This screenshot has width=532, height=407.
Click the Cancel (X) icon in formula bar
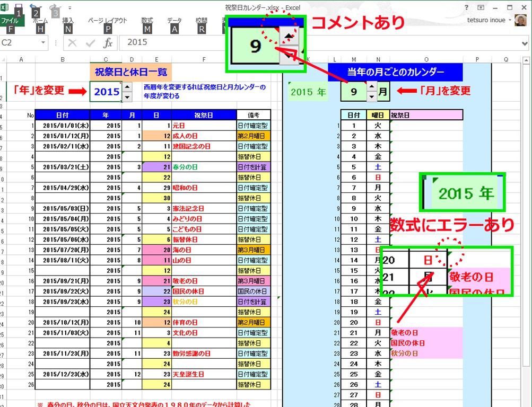click(x=71, y=42)
